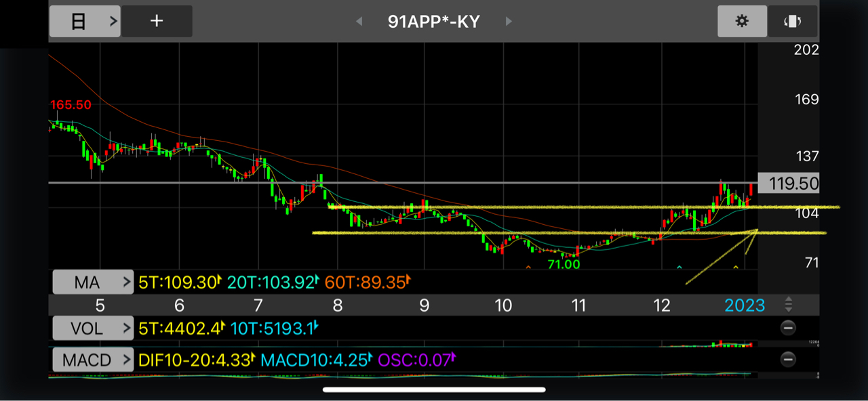Select the 5T:109.30 moving average value

180,282
